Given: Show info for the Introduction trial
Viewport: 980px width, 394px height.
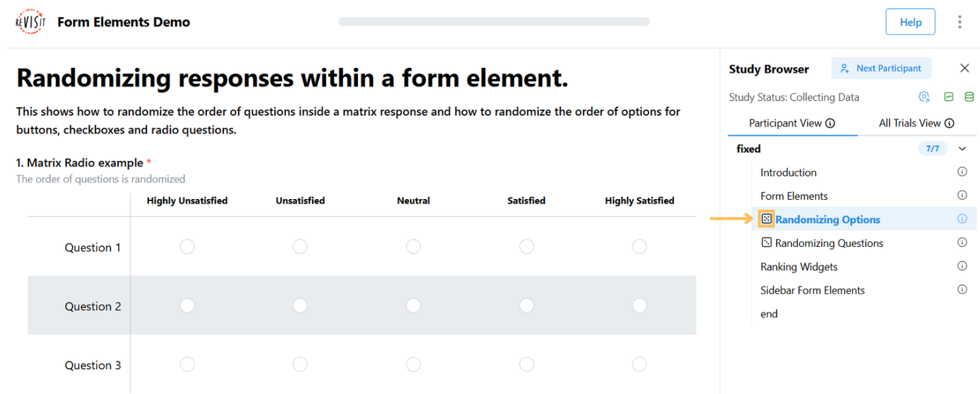Looking at the screenshot, I should (x=961, y=172).
